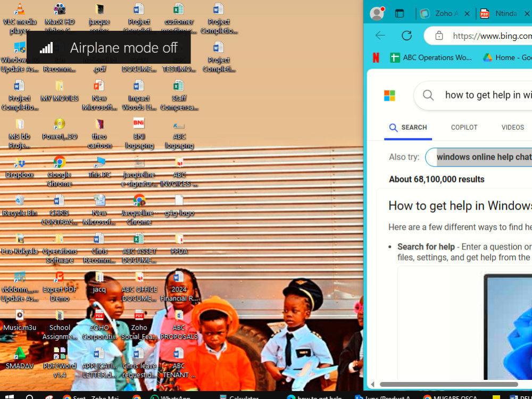Open MY MOVIES folder on desktop
This screenshot has height=399, width=532.
coord(60,91)
